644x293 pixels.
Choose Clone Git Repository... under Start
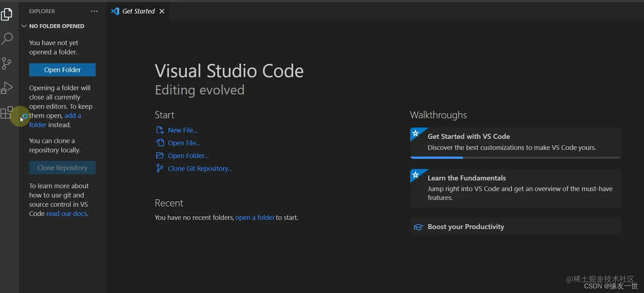tap(200, 168)
